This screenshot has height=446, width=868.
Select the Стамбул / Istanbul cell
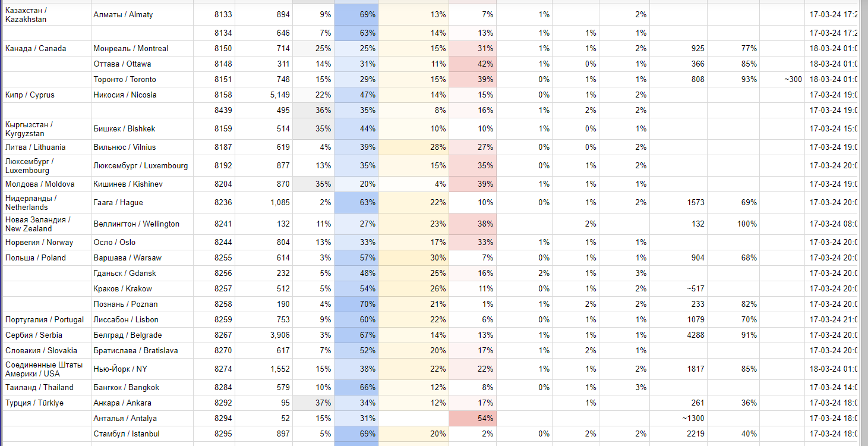tap(126, 434)
